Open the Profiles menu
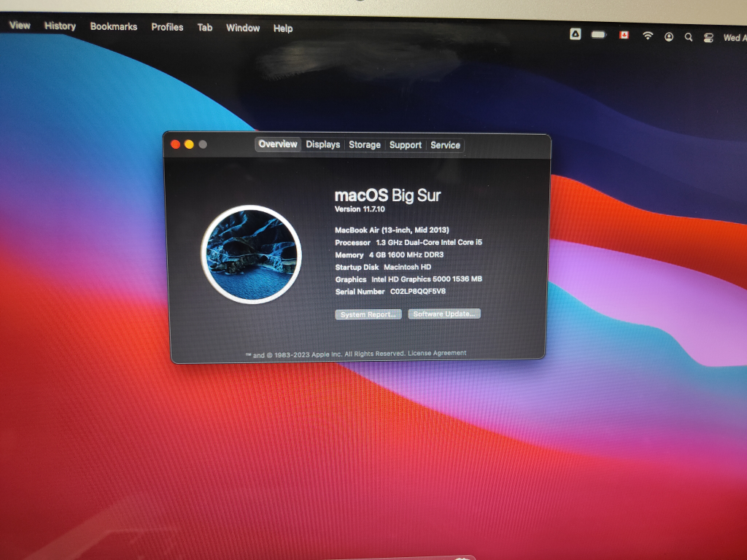747x560 pixels. pyautogui.click(x=167, y=27)
